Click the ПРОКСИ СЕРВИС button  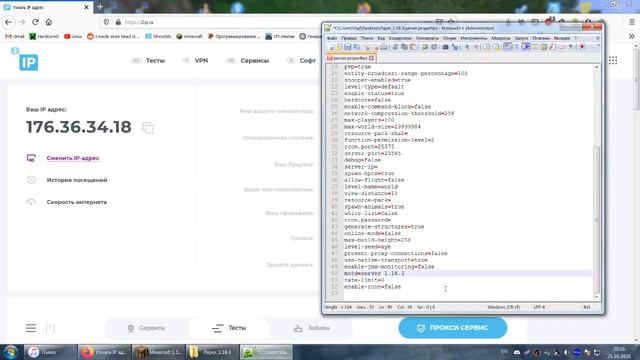point(453,328)
